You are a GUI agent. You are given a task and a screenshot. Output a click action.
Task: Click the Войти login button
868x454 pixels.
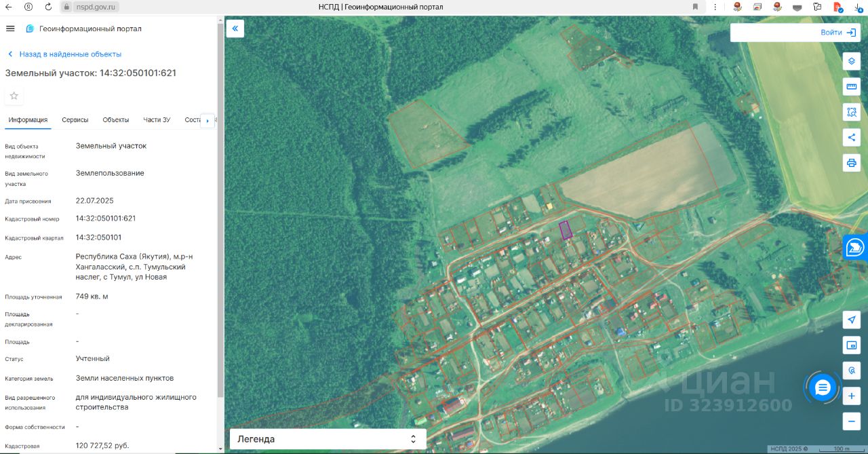(838, 33)
